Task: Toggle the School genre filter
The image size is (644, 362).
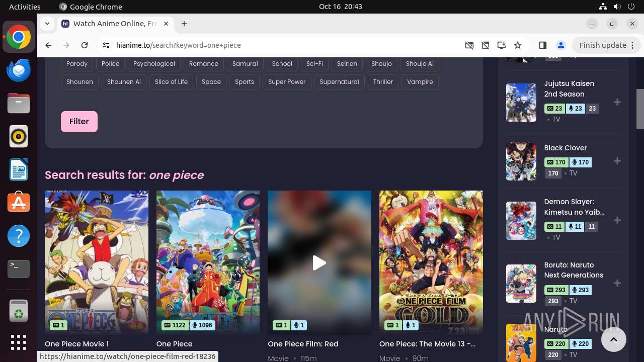Action: pyautogui.click(x=282, y=64)
